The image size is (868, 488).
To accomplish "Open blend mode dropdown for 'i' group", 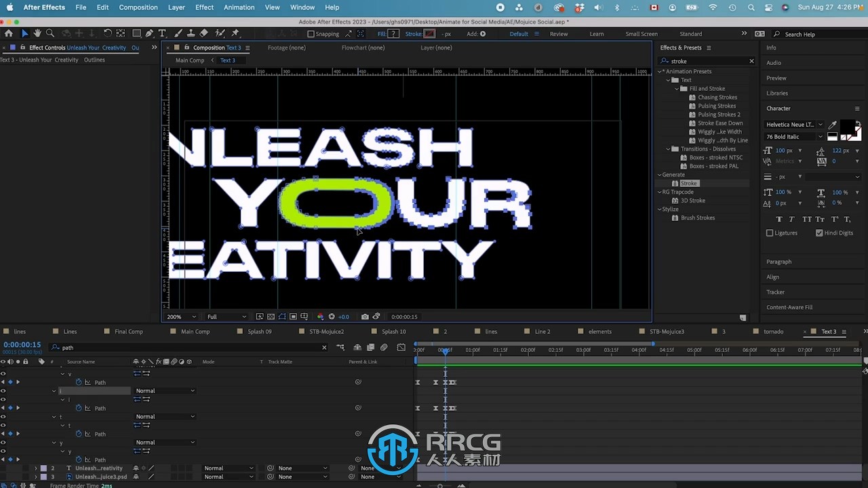I will [165, 391].
